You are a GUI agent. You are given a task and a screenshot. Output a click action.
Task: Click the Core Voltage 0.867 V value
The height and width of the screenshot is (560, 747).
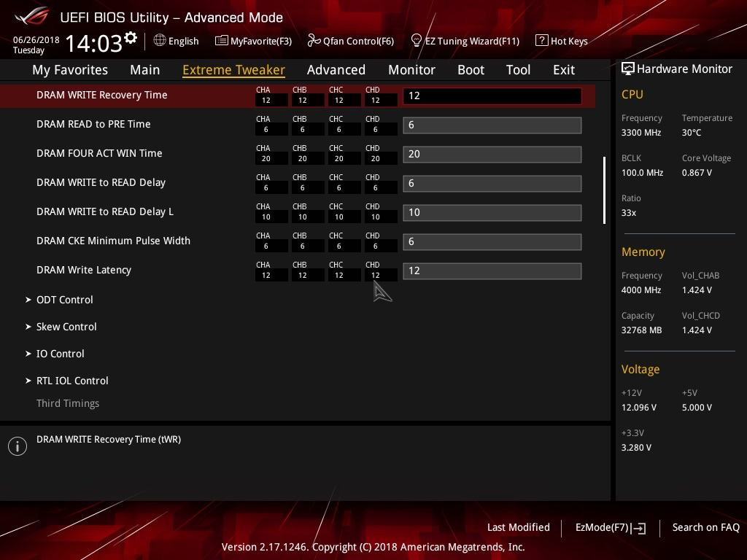pos(697,172)
